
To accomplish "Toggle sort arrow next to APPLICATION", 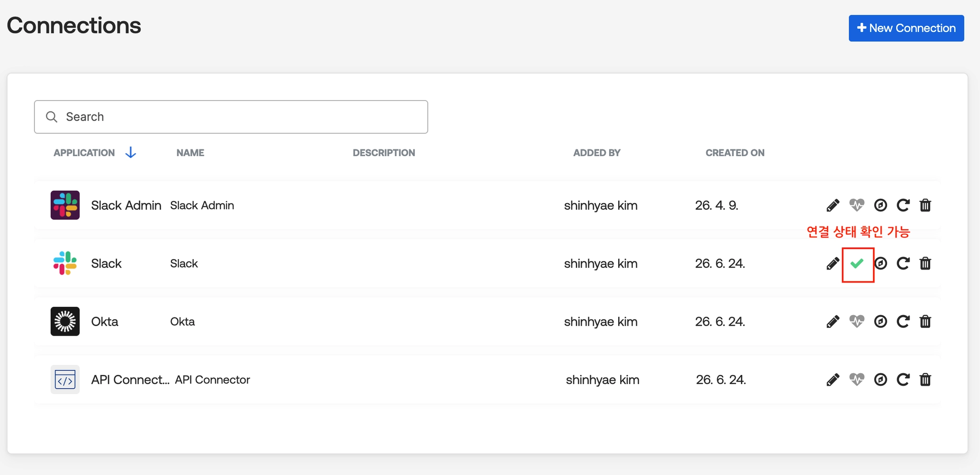I will pos(131,153).
